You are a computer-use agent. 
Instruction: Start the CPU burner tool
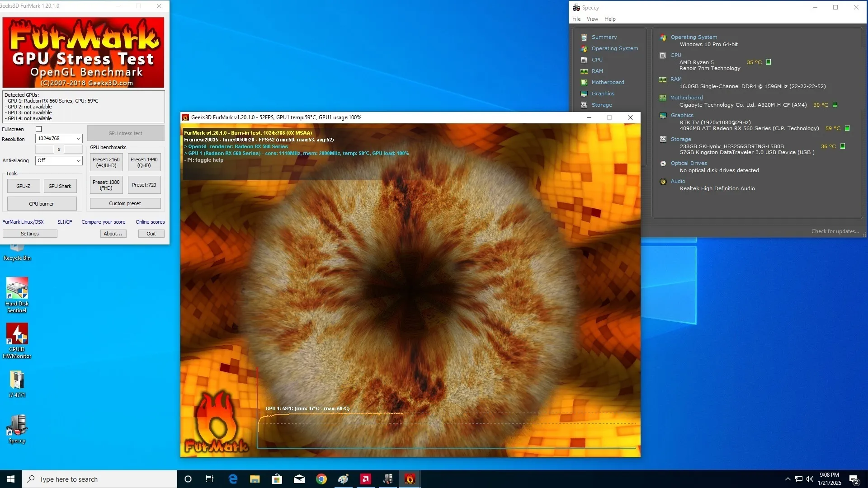click(x=42, y=204)
